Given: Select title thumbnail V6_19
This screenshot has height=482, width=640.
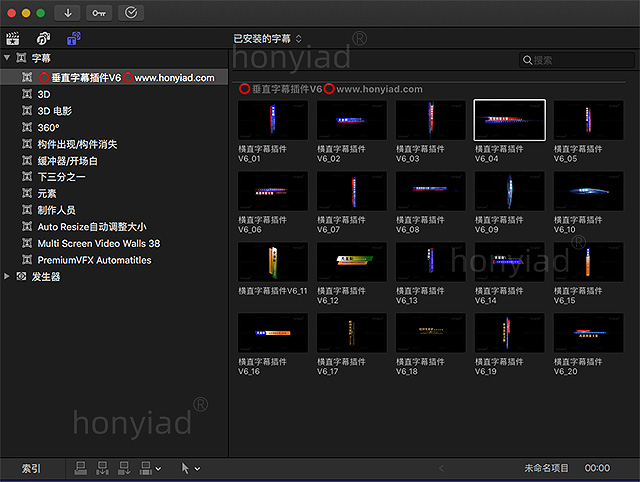Looking at the screenshot, I should (x=509, y=333).
